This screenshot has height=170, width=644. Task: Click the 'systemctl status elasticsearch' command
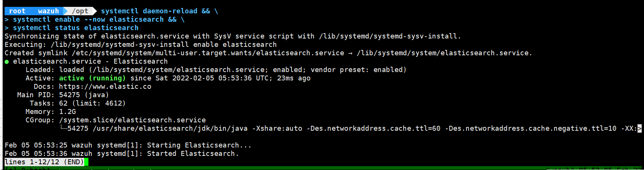tap(75, 28)
